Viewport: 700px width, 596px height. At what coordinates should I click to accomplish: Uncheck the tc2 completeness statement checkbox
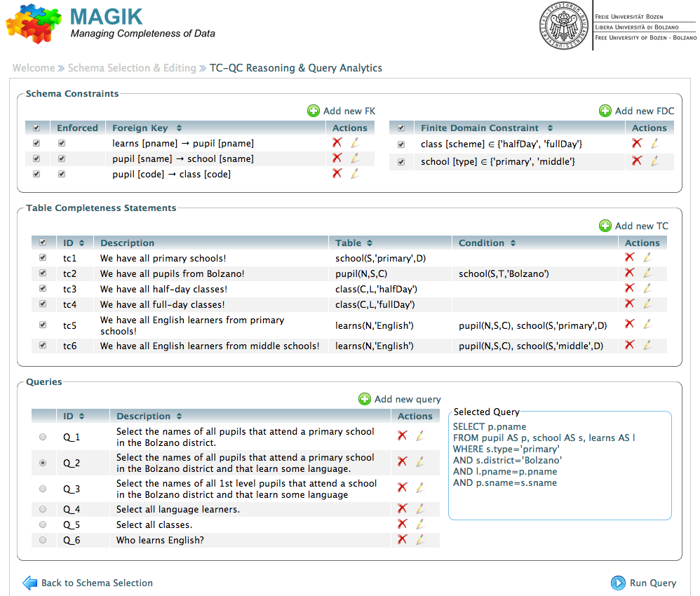click(43, 273)
